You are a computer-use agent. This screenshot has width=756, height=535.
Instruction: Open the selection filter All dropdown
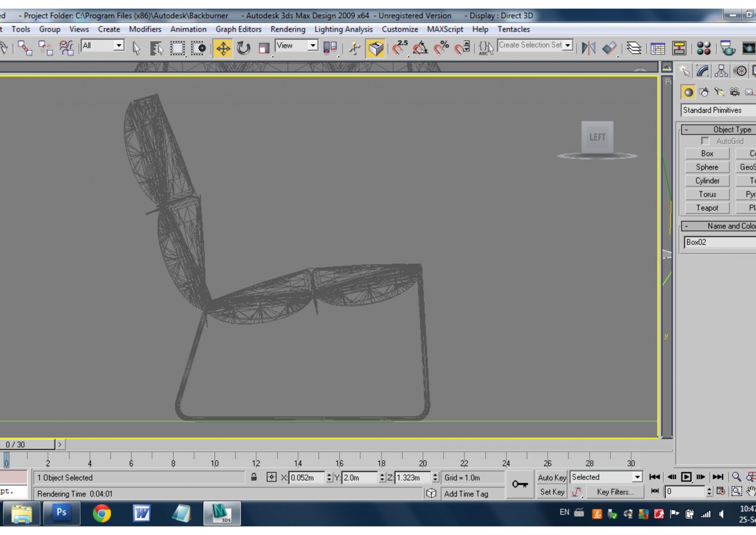click(119, 45)
